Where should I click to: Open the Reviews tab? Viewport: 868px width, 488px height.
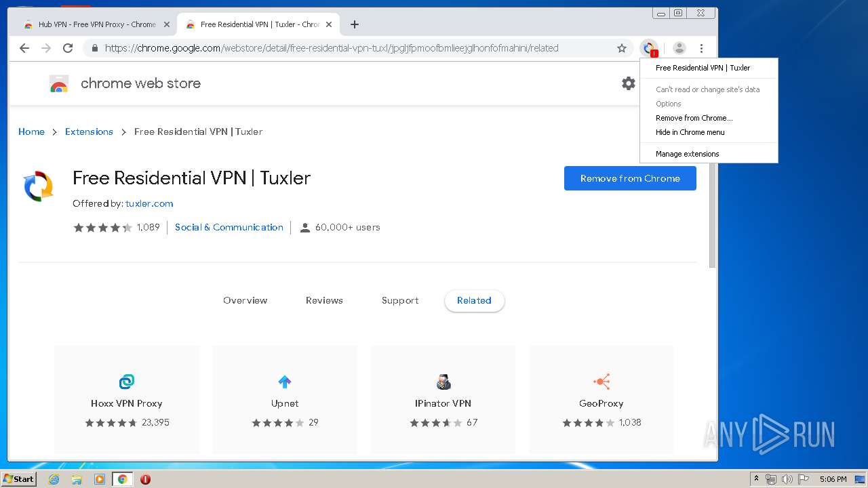[324, 300]
